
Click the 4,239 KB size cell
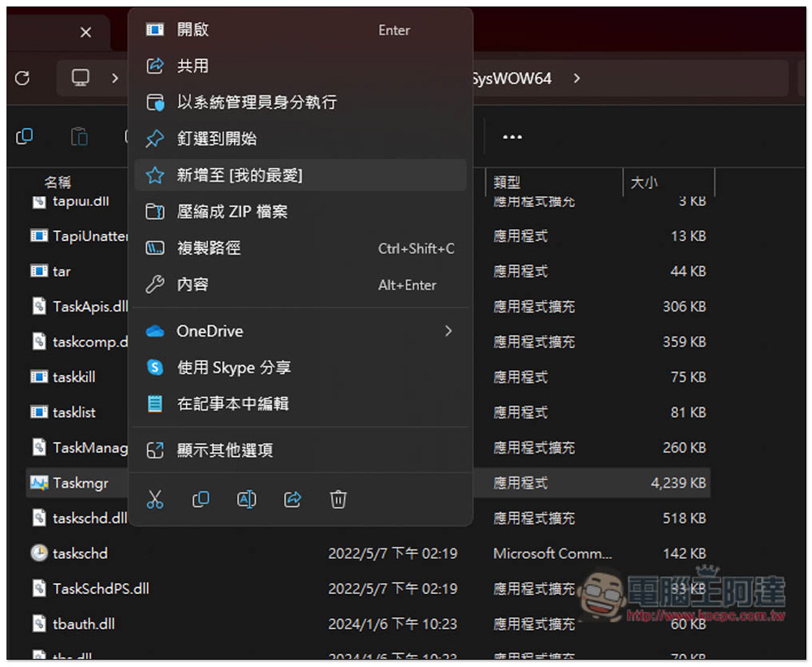[678, 484]
